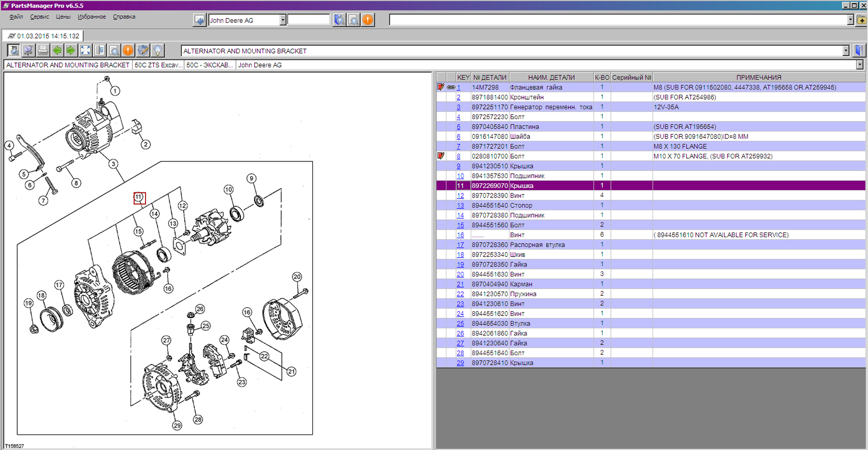Click the blue book icon at right

[x=859, y=51]
